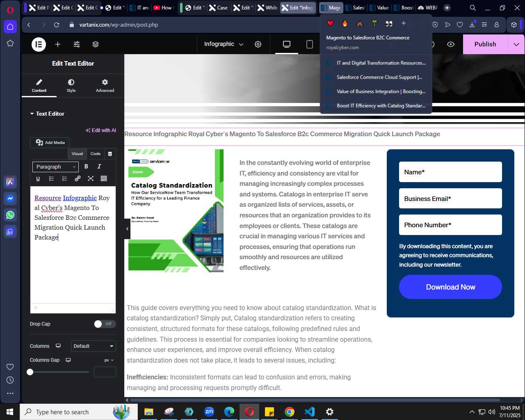
Task: Click the Download Now button
Action: coord(450,287)
